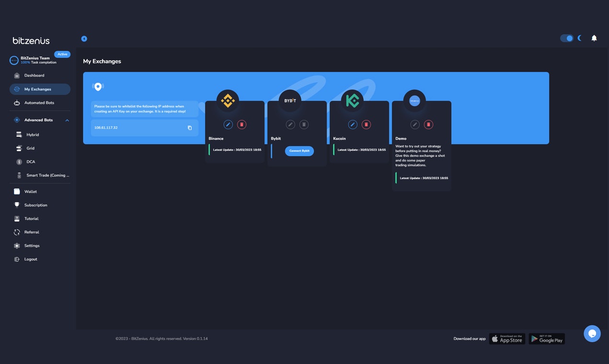The image size is (609, 364).
Task: Delete the Binance exchange
Action: pos(242,125)
